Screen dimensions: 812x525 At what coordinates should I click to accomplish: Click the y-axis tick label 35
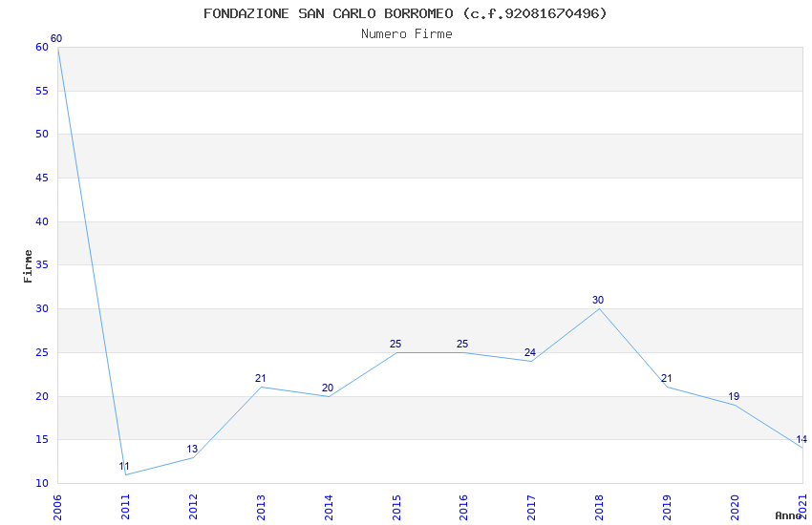pyautogui.click(x=42, y=264)
